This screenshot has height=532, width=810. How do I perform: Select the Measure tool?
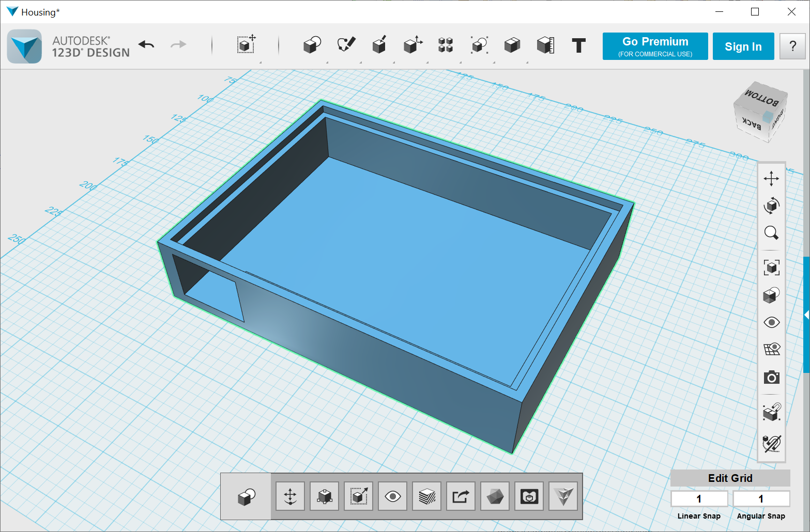(546, 45)
